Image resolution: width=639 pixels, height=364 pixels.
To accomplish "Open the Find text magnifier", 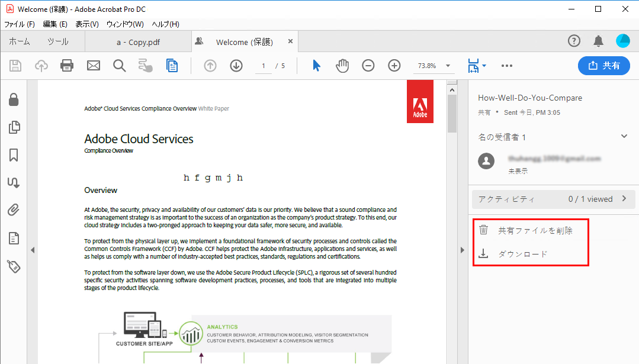I will 120,66.
